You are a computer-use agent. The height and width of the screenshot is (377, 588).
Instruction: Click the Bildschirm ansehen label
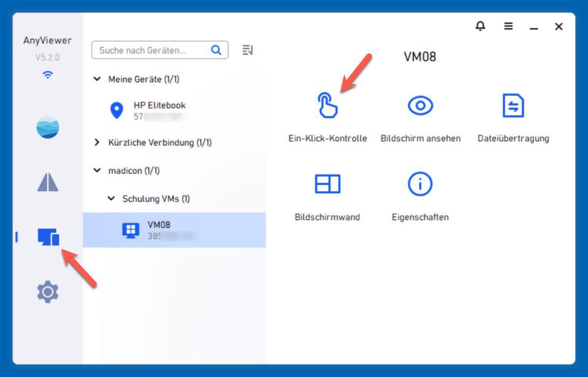point(420,138)
